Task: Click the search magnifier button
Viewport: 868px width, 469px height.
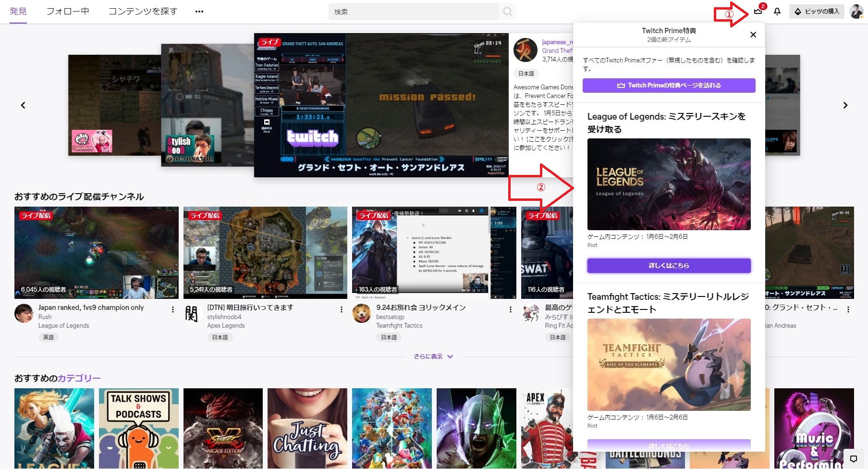Action: click(x=507, y=12)
